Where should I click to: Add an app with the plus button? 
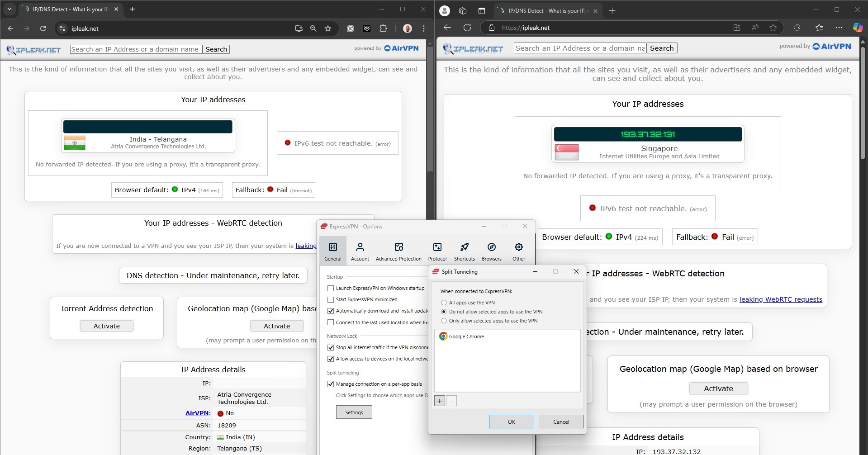(x=440, y=401)
